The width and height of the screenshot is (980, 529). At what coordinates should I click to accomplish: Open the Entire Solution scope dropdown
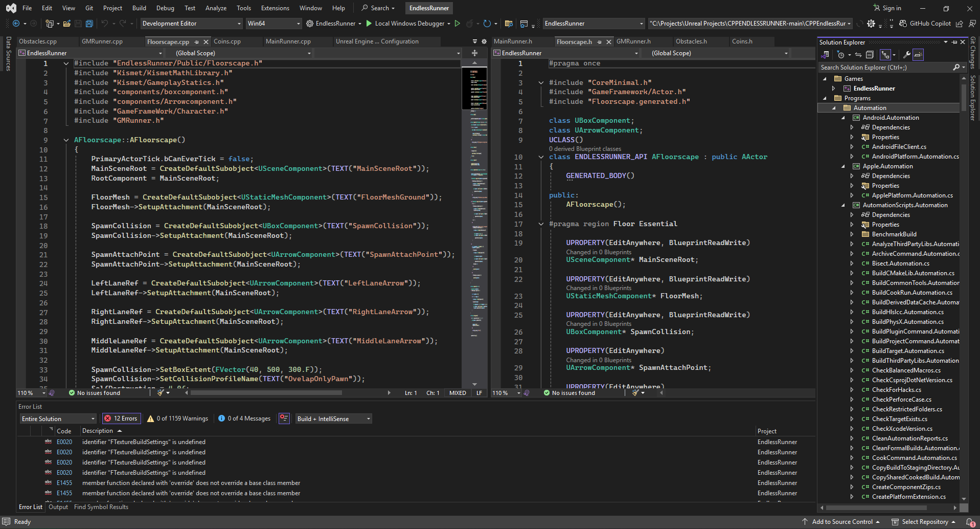[58, 419]
